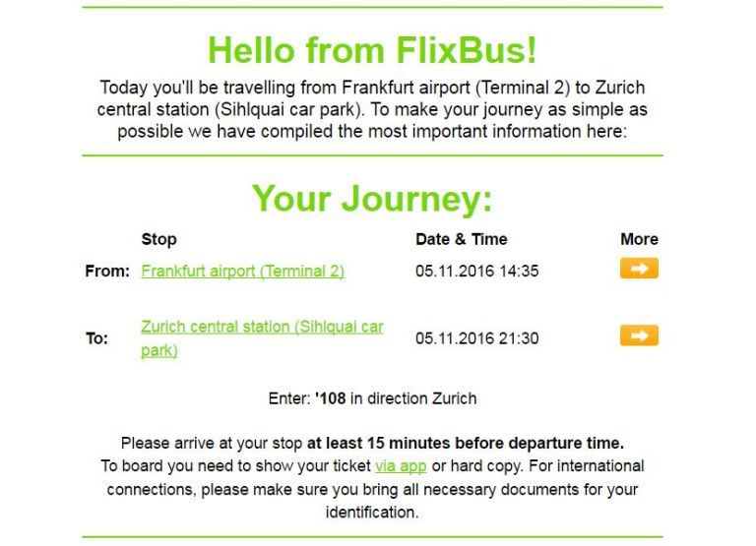Click the bold '15 minutes before departure' text
This screenshot has height=546, width=756.
(465, 444)
